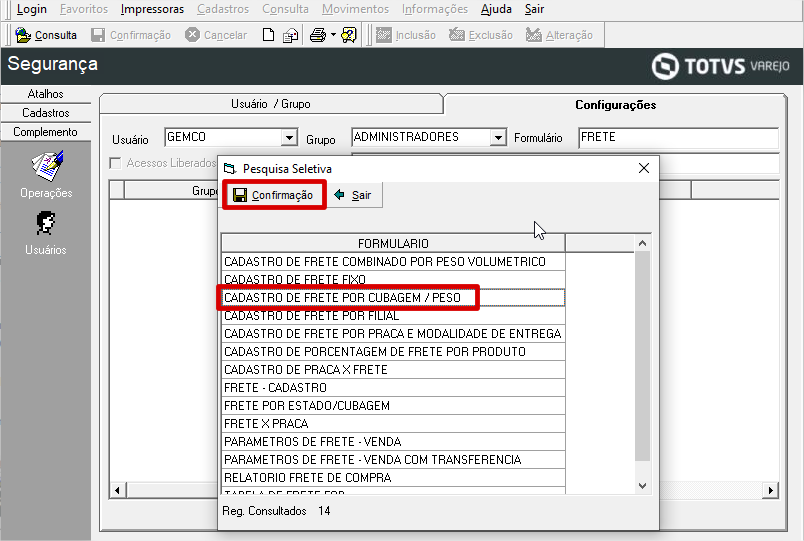Viewport: 804px width, 541px height.
Task: Click the Alteração toolbar button
Action: [559, 35]
